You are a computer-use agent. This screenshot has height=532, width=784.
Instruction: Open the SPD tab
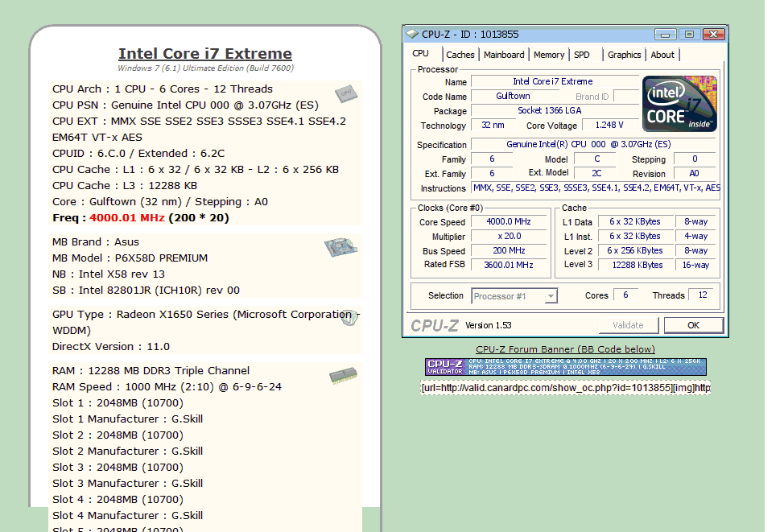tap(581, 55)
